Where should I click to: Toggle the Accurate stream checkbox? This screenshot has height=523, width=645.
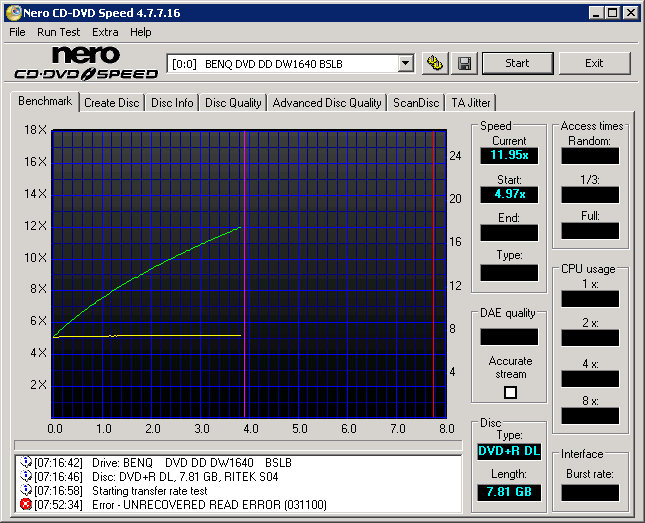point(510,393)
